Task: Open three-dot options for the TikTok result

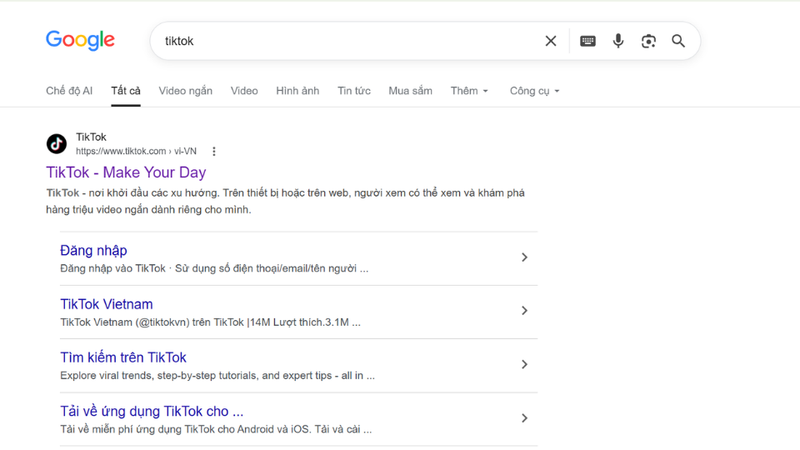Action: (x=214, y=152)
